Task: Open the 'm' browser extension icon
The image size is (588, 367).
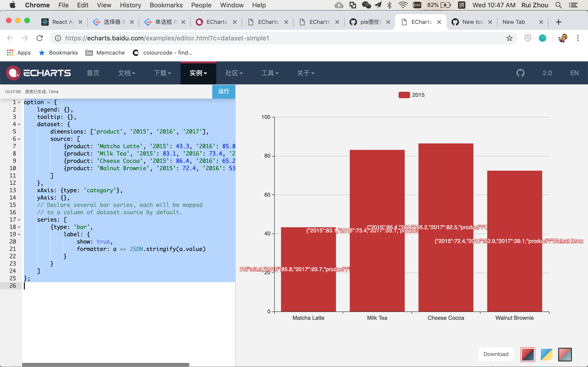Action: (x=543, y=38)
